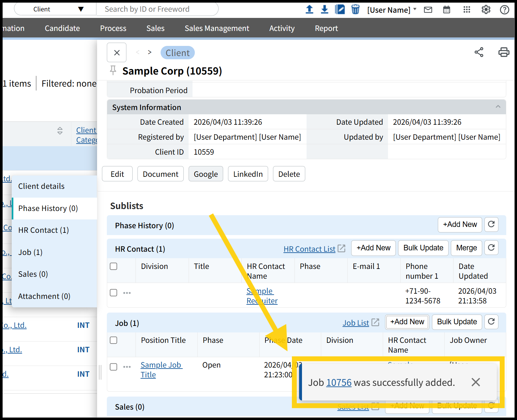
Task: Click the Edit button
Action: click(x=117, y=174)
